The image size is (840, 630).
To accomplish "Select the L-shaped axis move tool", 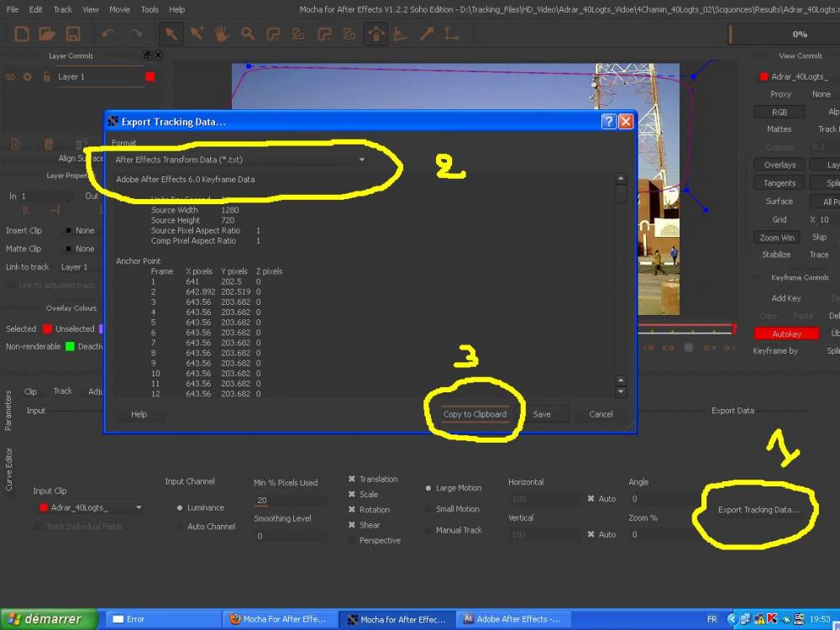I will point(452,34).
